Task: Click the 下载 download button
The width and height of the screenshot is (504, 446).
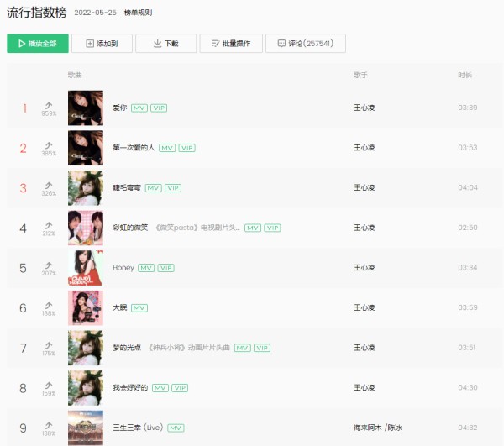Action: pos(165,44)
